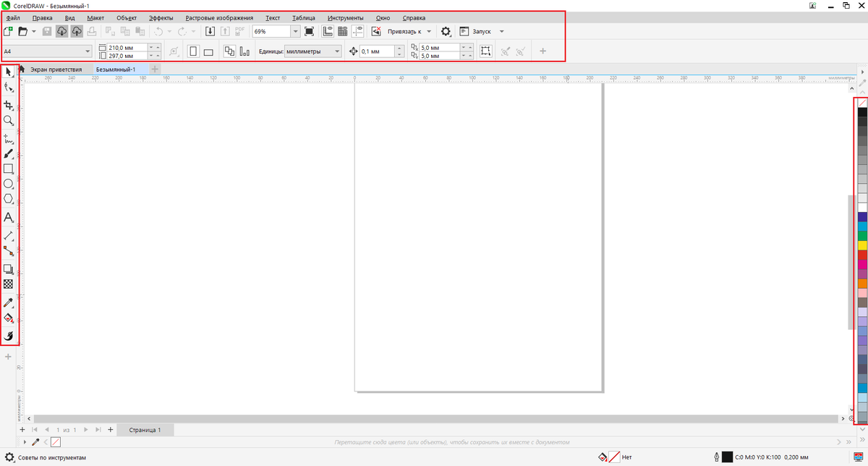Select the Shape edit tool

point(9,88)
